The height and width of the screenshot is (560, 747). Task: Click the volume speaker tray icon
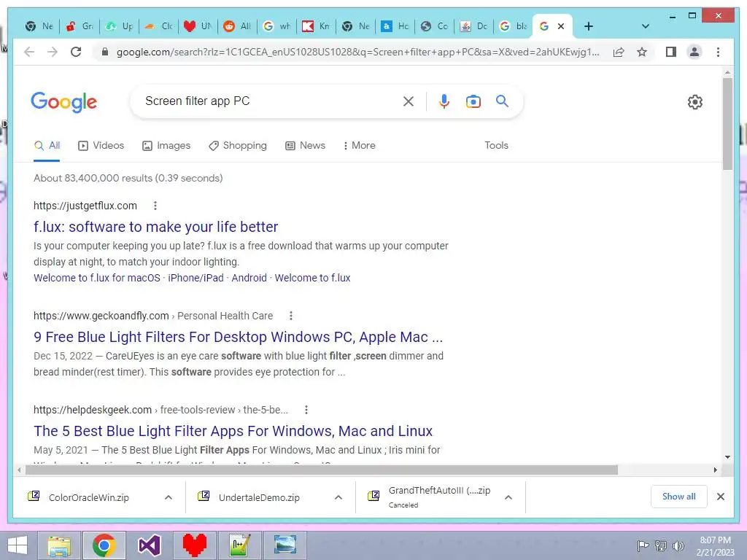678,545
